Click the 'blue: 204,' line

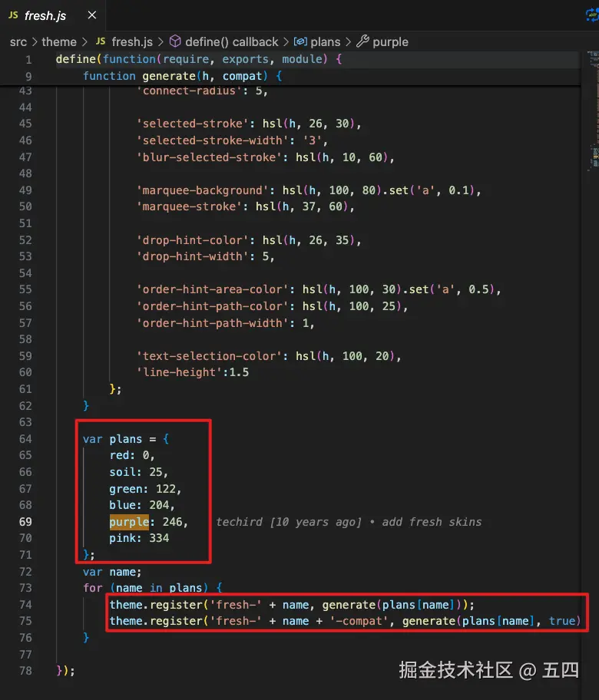click(x=142, y=505)
